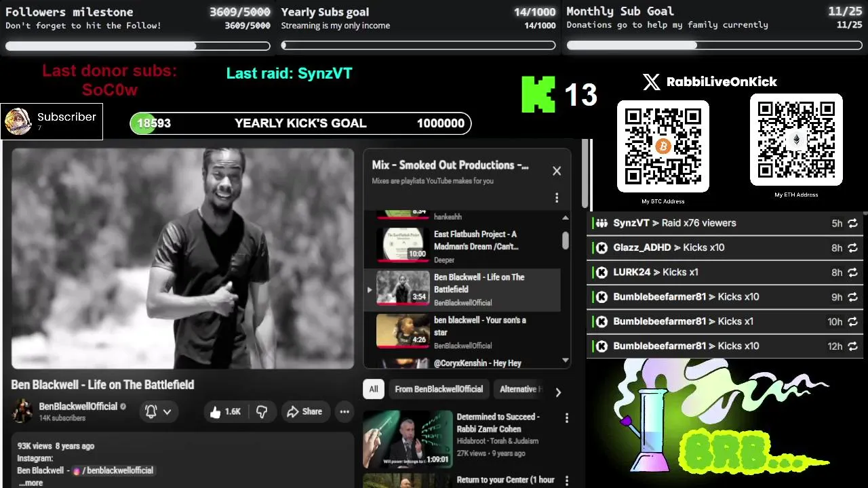Replay the LURK24 Kicks x1 alert

point(852,272)
